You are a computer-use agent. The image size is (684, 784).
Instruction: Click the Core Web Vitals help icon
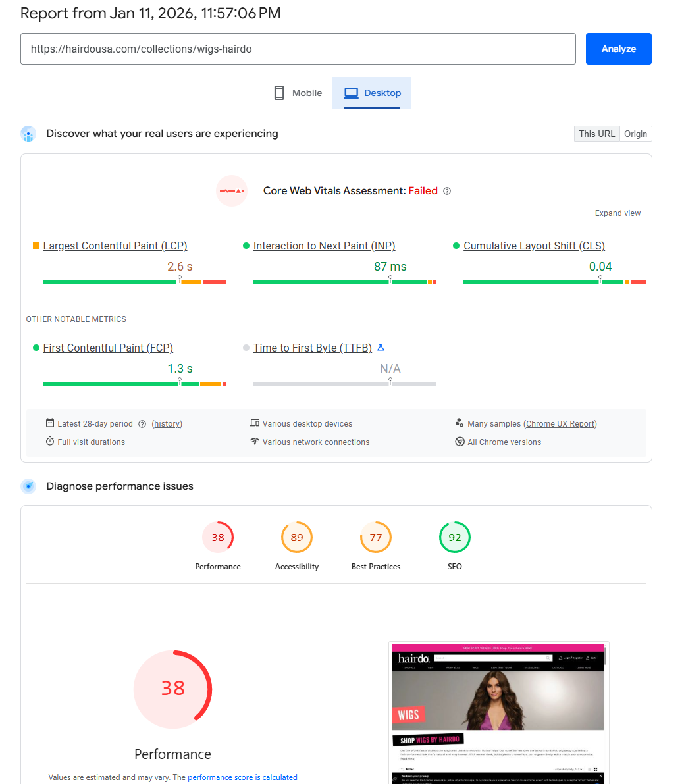click(447, 191)
